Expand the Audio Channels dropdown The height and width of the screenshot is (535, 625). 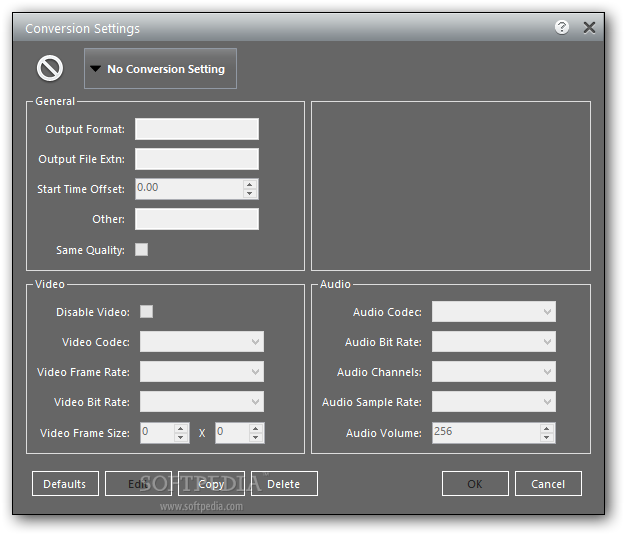[x=494, y=372]
